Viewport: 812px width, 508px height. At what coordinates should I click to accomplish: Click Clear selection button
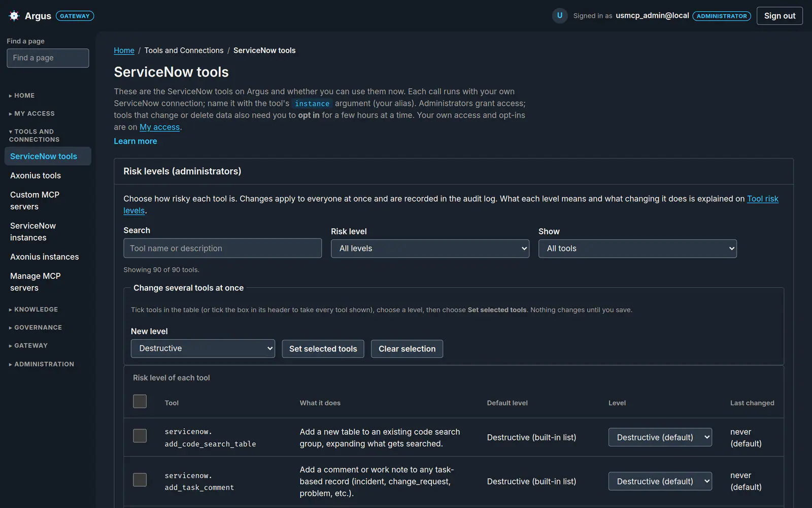point(407,349)
